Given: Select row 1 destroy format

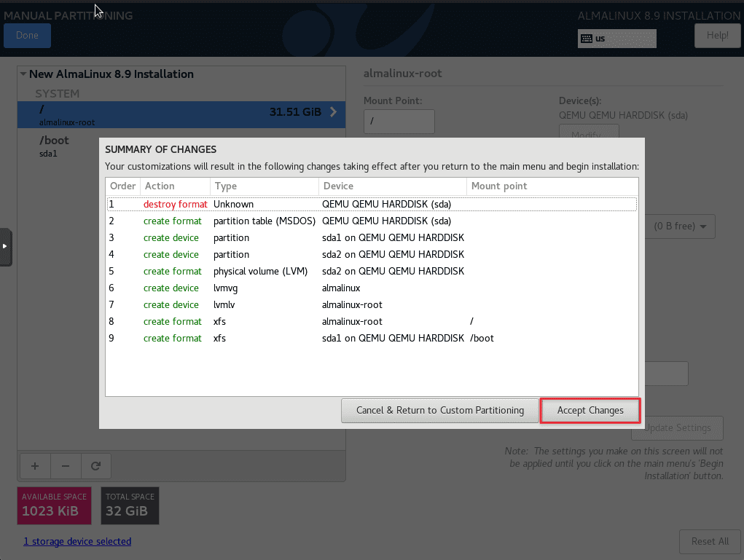Looking at the screenshot, I should click(x=372, y=205).
